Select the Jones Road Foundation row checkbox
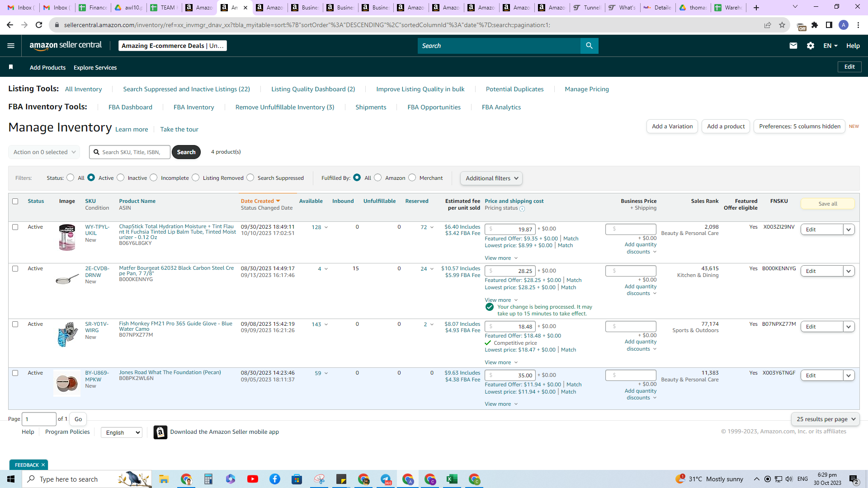The width and height of the screenshot is (868, 488). point(15,373)
